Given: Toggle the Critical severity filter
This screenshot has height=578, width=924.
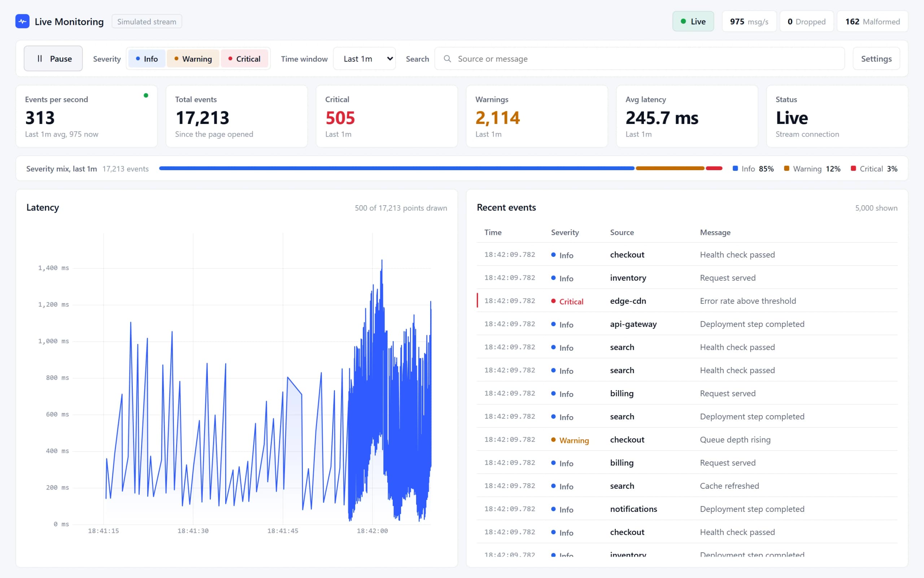Looking at the screenshot, I should [x=244, y=59].
